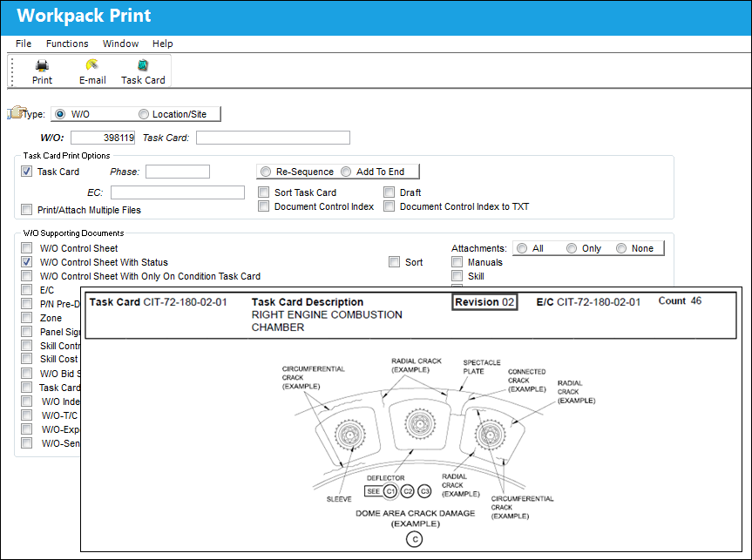Open the Window menu
The height and width of the screenshot is (560, 752).
click(120, 44)
